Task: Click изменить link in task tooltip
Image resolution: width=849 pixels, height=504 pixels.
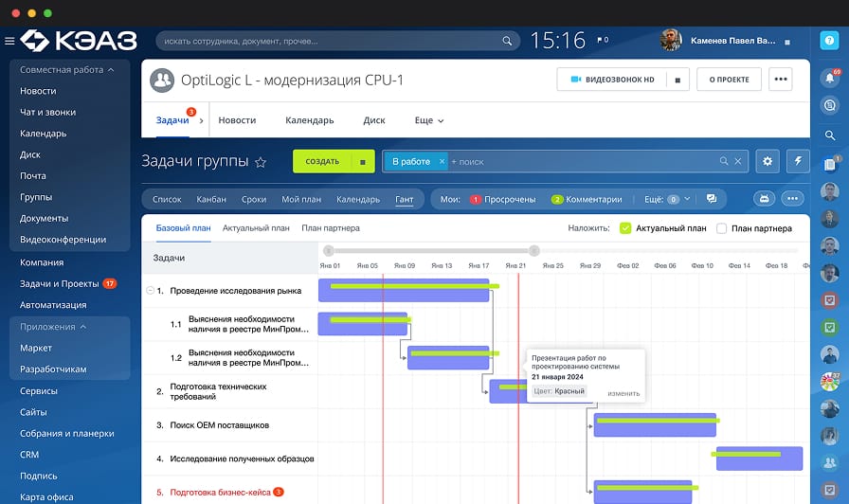Action: (x=623, y=393)
